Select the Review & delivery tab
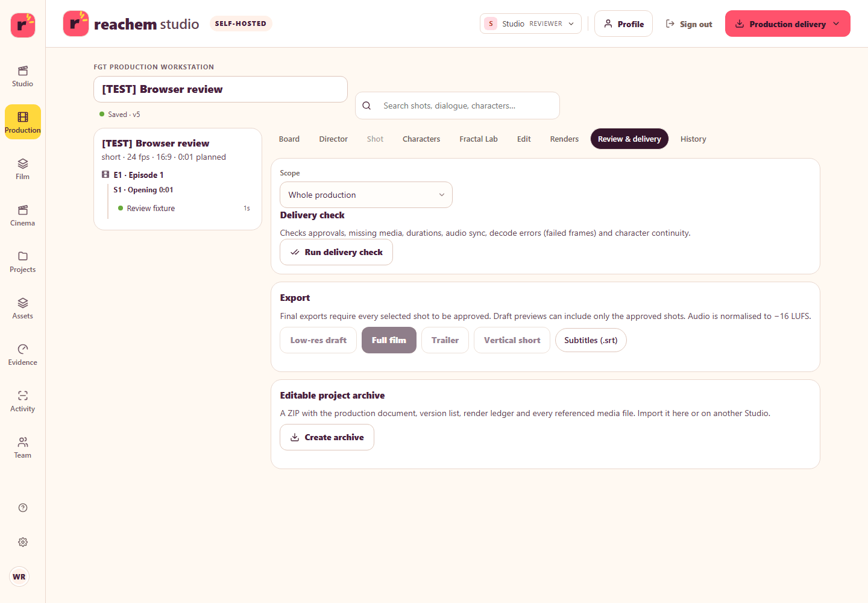 pyautogui.click(x=629, y=139)
